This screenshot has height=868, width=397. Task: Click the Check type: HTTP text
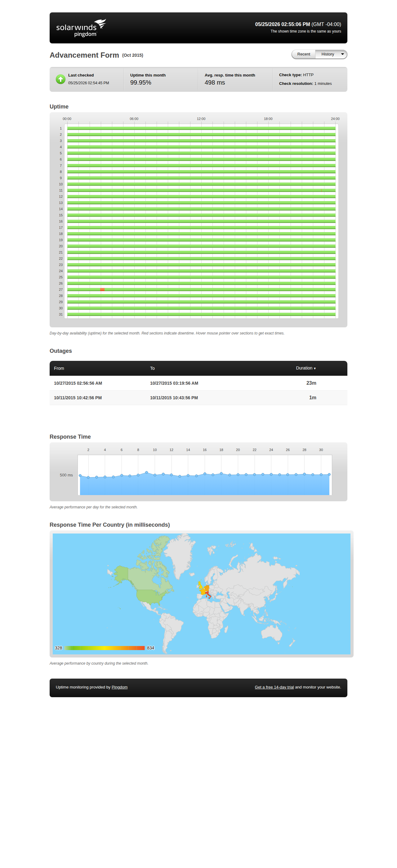tap(296, 75)
